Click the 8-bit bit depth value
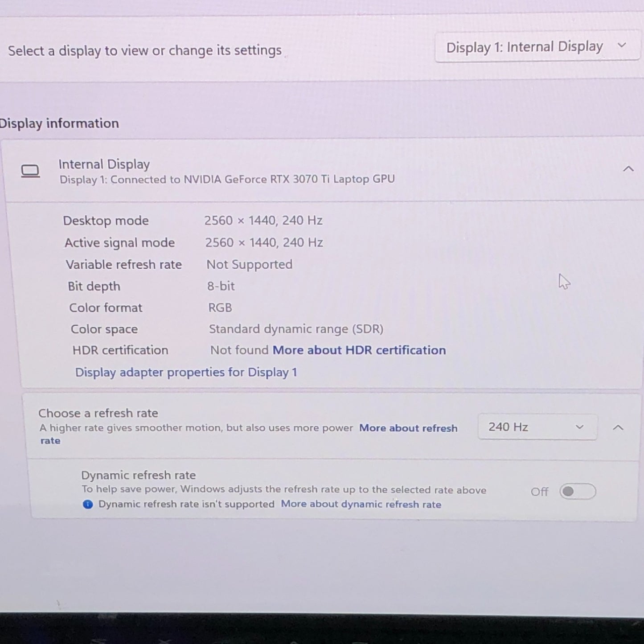This screenshot has width=644, height=644. tap(221, 286)
